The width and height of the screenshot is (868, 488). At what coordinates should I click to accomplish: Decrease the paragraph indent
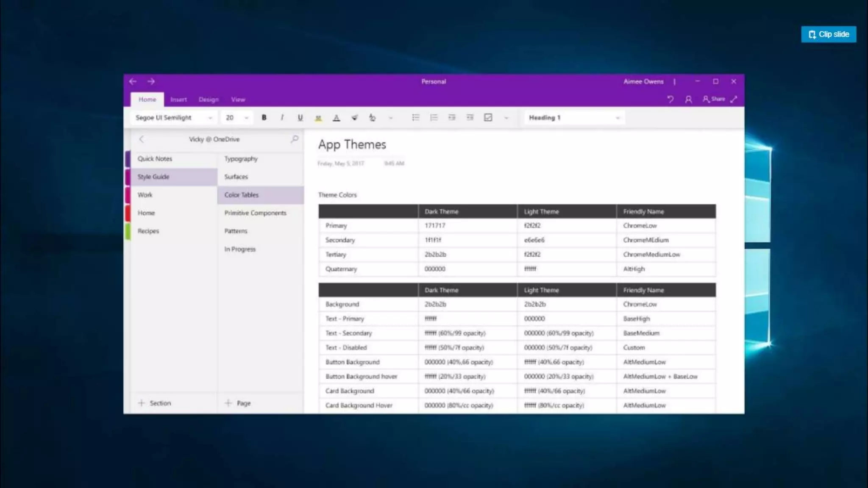[x=452, y=117]
